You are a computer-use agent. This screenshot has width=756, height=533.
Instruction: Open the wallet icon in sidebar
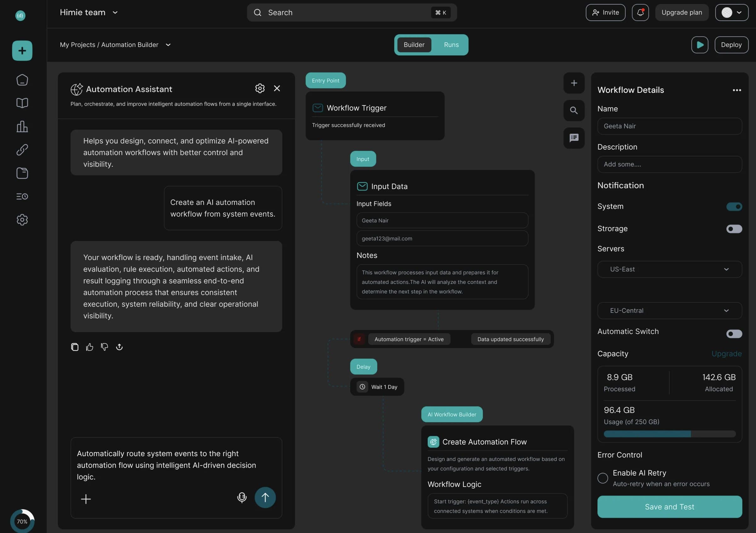pos(22,173)
